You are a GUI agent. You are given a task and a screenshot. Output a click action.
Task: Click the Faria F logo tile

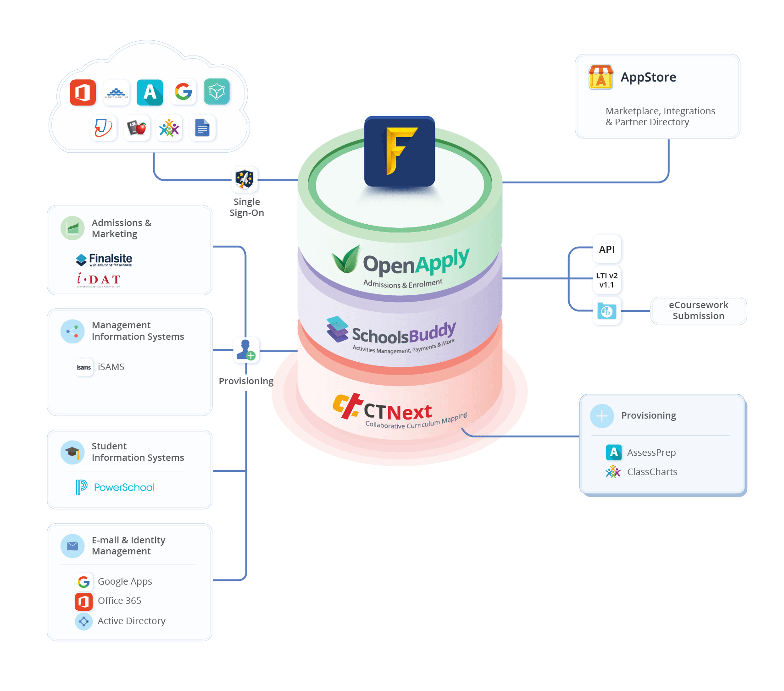400,151
